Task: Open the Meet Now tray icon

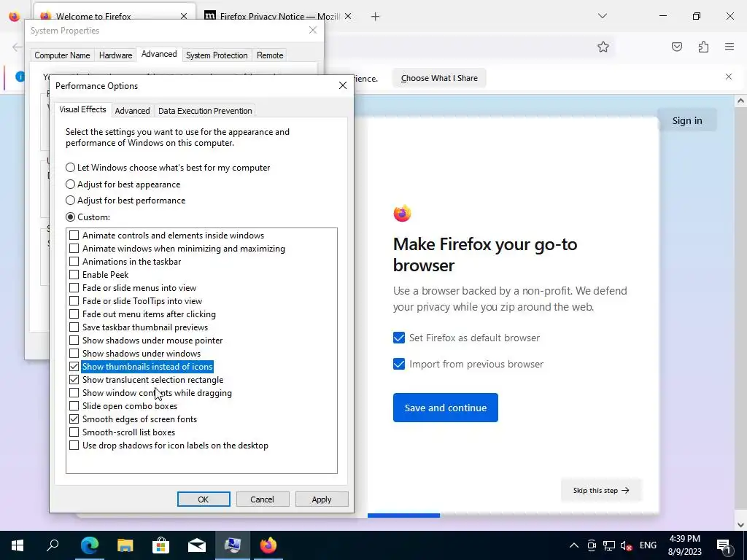Action: point(592,545)
